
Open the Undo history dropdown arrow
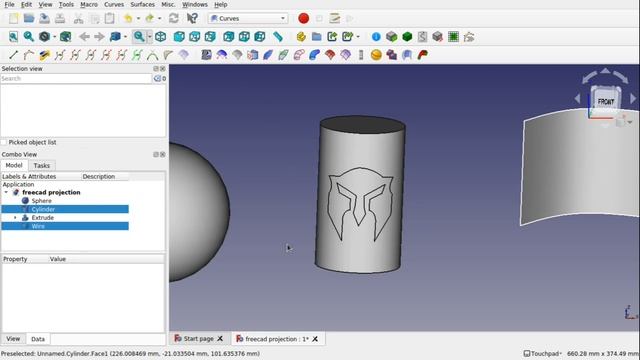click(138, 18)
